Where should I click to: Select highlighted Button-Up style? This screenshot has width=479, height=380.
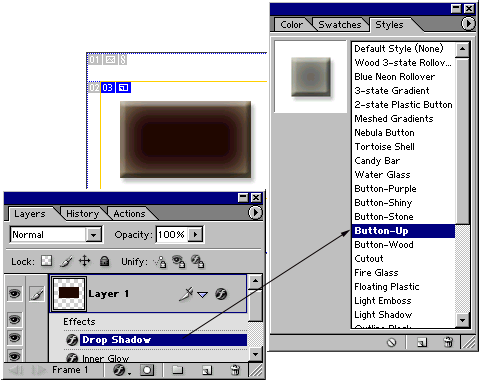click(x=403, y=231)
